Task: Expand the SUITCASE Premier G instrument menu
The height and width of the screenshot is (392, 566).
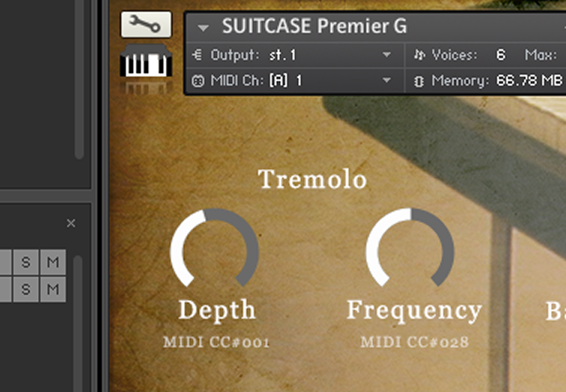Action: point(203,28)
